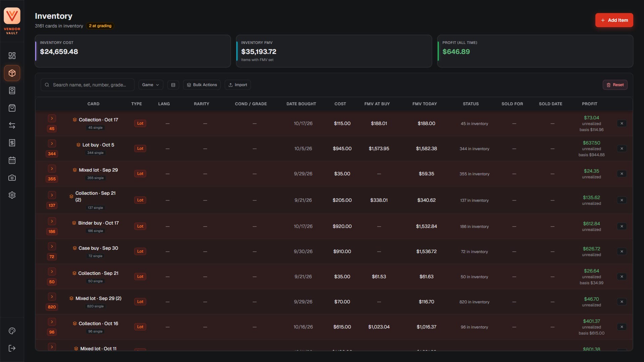Delete the Collection · Oct 16 row
The image size is (644, 362).
point(622,327)
